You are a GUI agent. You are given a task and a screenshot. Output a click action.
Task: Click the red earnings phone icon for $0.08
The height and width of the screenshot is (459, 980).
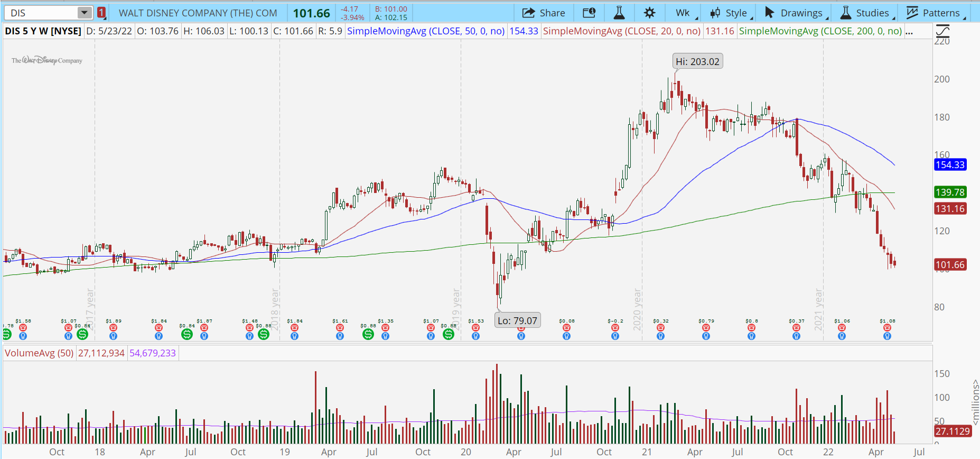point(566,328)
